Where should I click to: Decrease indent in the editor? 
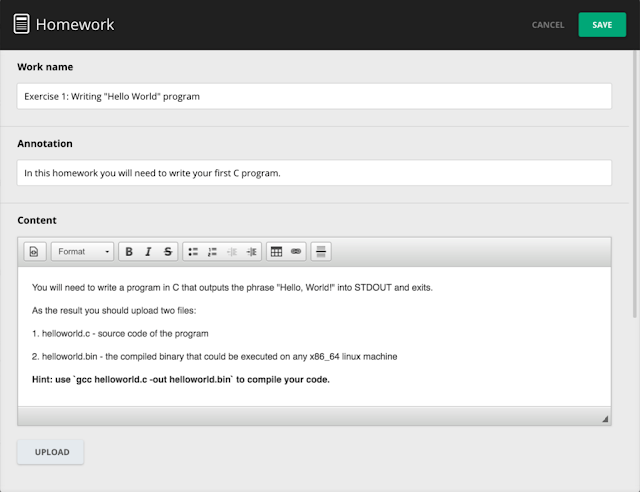232,252
